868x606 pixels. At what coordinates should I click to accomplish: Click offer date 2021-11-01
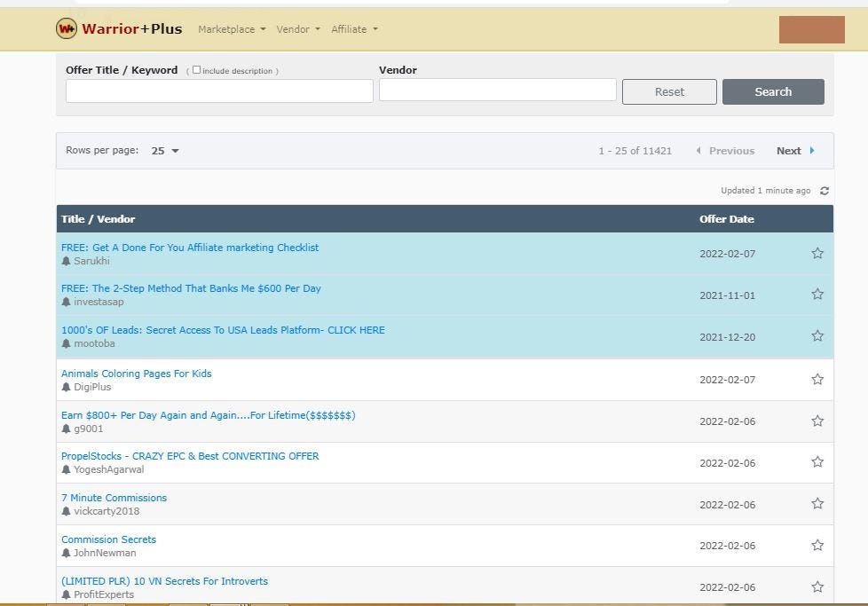[728, 295]
